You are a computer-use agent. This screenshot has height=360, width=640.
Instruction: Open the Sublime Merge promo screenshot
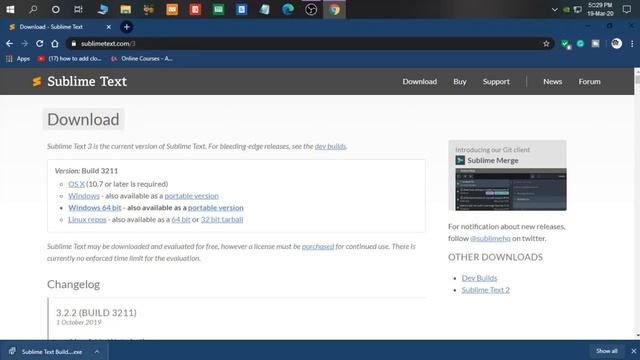point(511,189)
